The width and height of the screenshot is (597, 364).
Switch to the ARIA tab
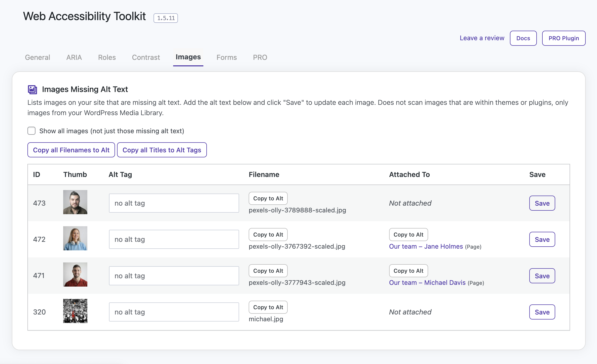(x=74, y=57)
